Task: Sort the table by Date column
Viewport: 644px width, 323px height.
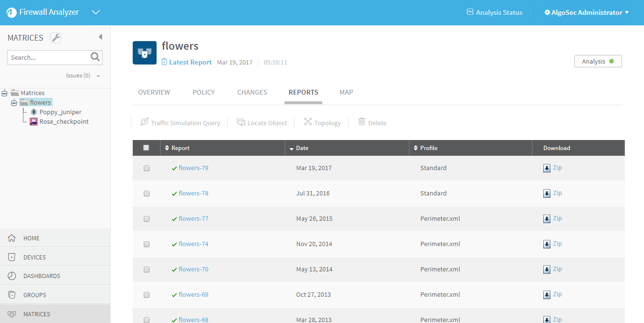Action: click(x=302, y=148)
